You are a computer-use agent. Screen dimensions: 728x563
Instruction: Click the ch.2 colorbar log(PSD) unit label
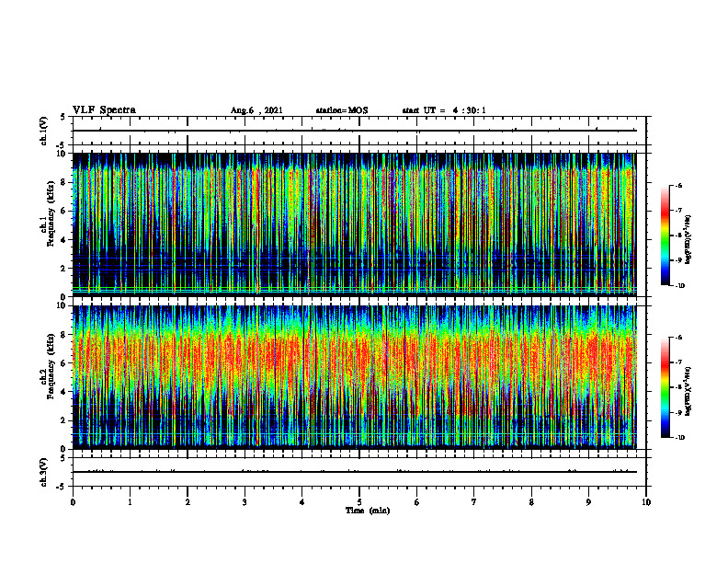tap(689, 392)
